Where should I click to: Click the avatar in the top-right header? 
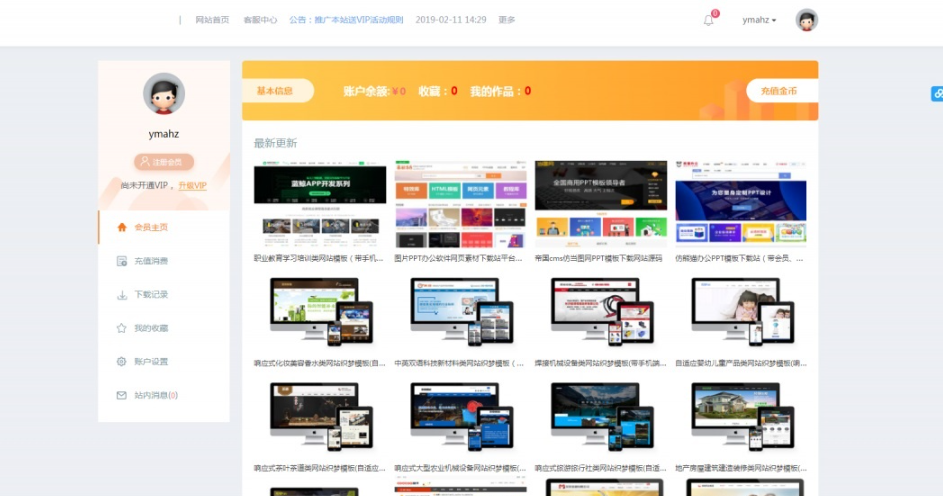(x=806, y=20)
